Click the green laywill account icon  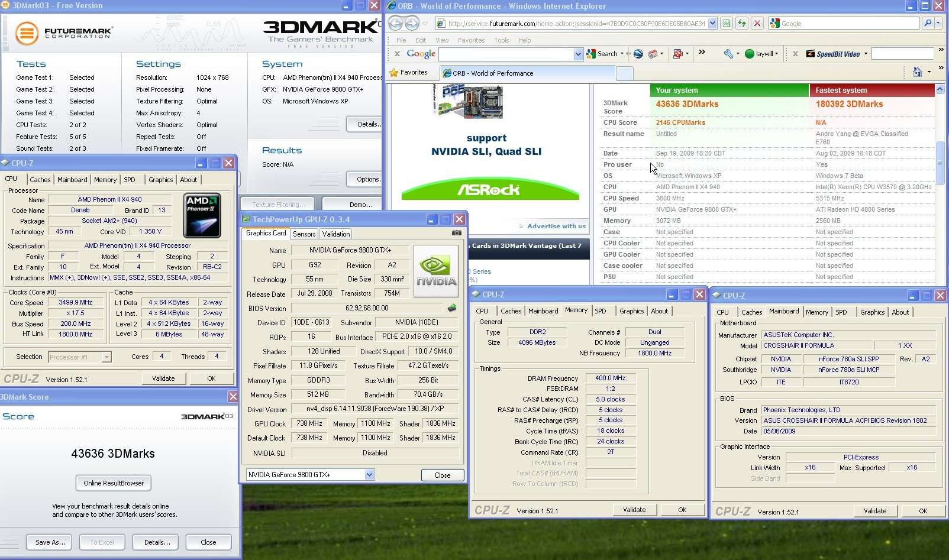750,54
